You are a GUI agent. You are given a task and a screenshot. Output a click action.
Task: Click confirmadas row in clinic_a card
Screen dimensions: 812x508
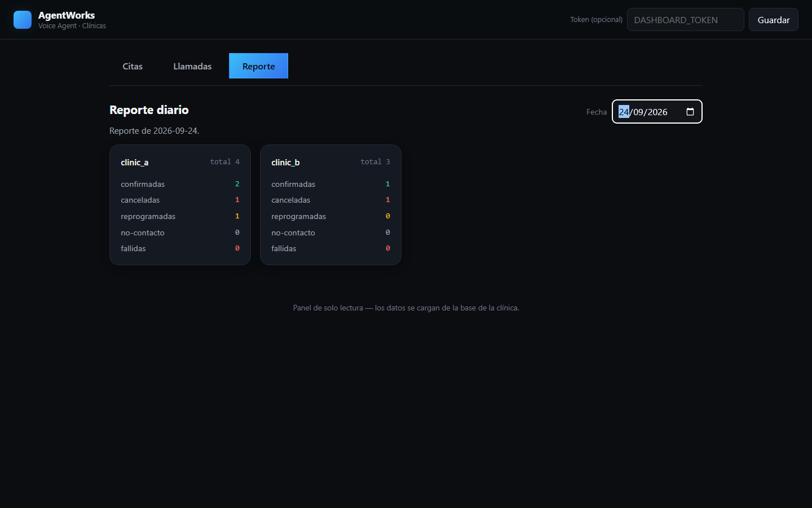click(180, 184)
